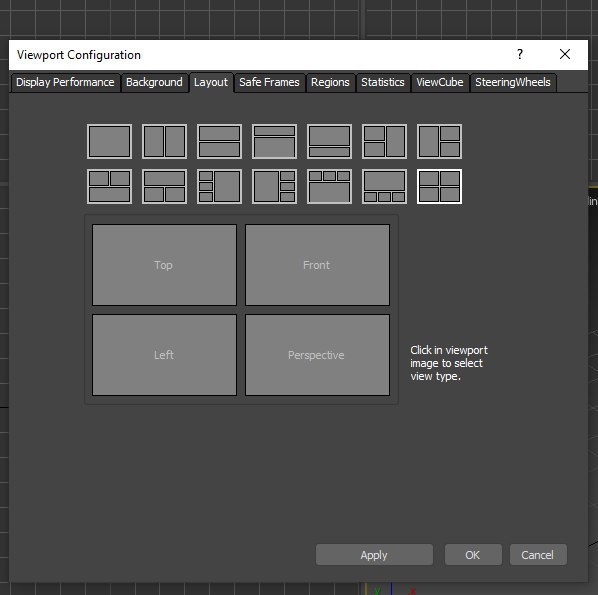Choose the layout with three small viewports at the bottom
Image resolution: width=598 pixels, height=595 pixels.
pos(384,187)
